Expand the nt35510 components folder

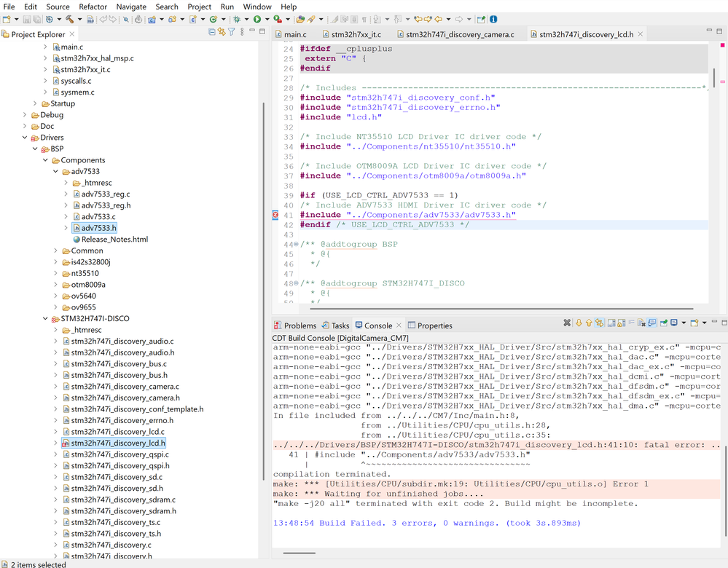coord(55,274)
